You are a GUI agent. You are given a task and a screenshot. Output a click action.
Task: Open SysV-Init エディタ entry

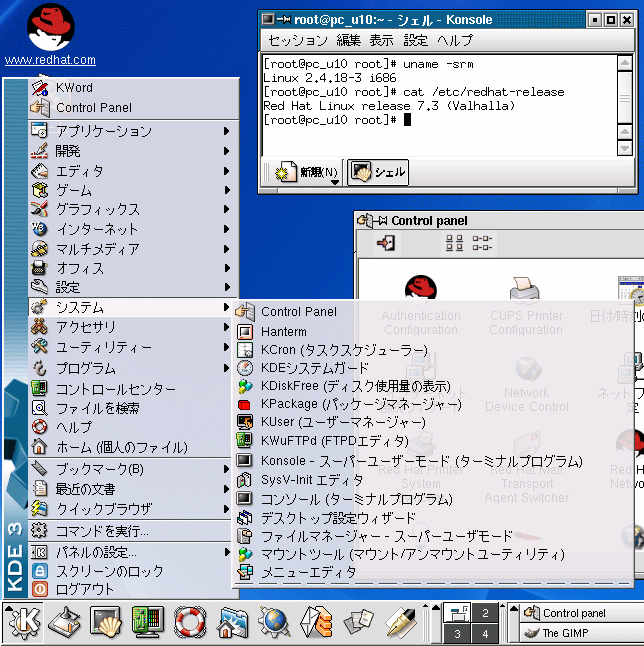[x=433, y=480]
